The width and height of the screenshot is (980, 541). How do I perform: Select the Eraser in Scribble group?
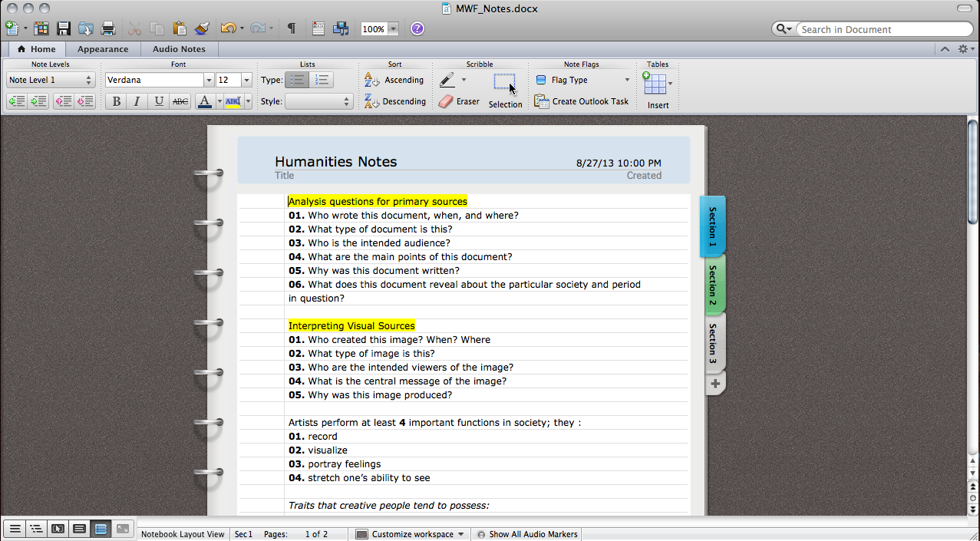pyautogui.click(x=458, y=101)
